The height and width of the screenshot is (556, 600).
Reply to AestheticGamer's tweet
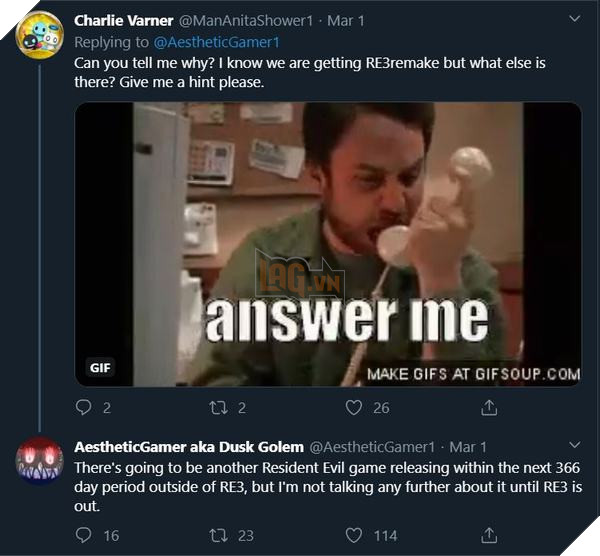tap(85, 535)
